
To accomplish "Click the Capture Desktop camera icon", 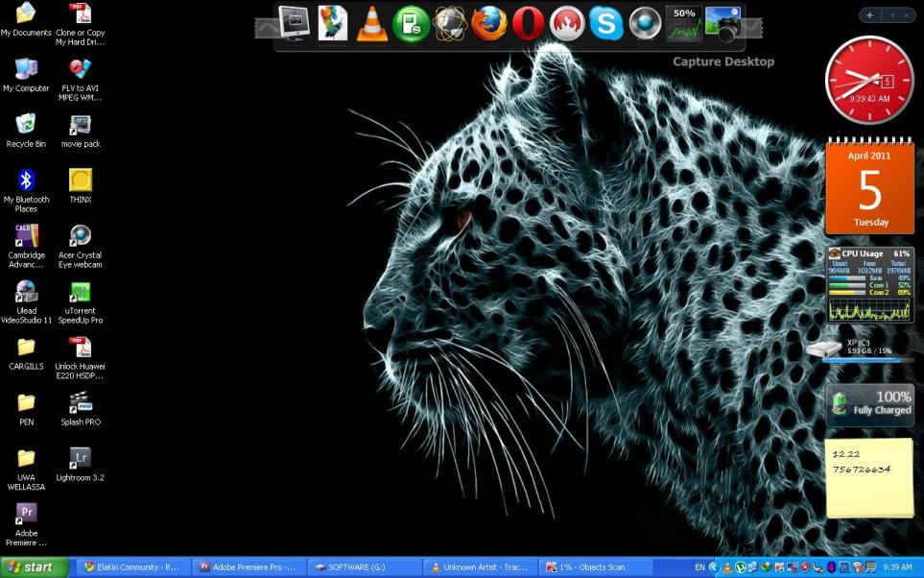I will coord(723,24).
